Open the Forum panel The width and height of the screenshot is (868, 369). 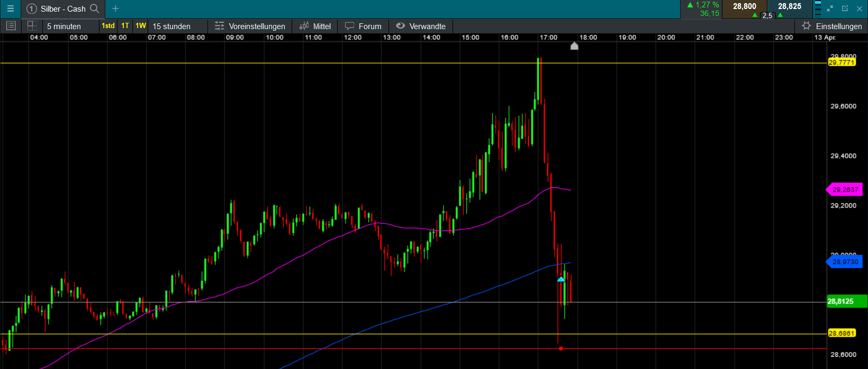pos(363,26)
